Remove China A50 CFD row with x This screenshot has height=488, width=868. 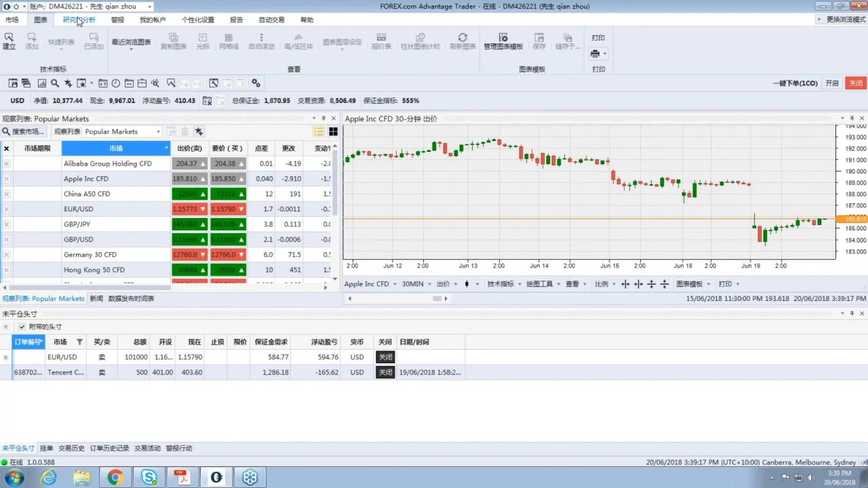point(7,194)
